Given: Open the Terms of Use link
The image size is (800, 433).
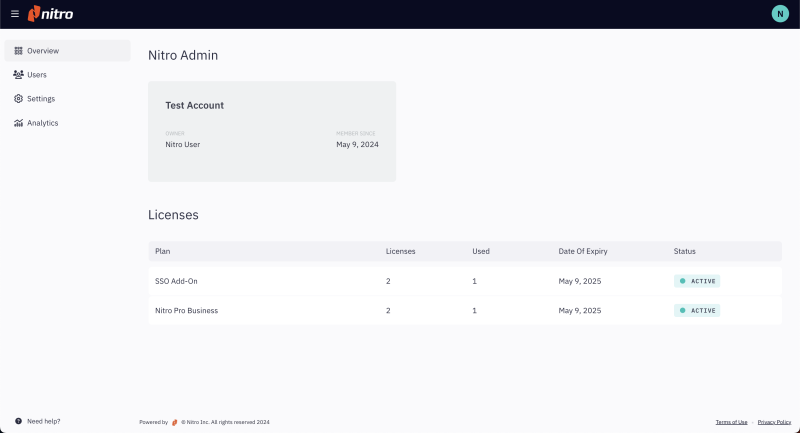Looking at the screenshot, I should (x=731, y=422).
